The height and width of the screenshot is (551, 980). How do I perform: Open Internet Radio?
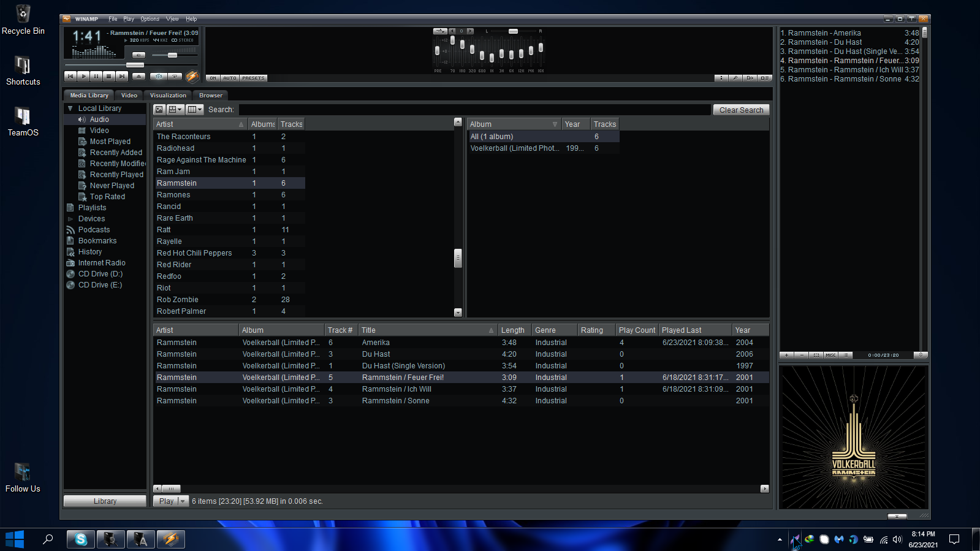coord(102,263)
